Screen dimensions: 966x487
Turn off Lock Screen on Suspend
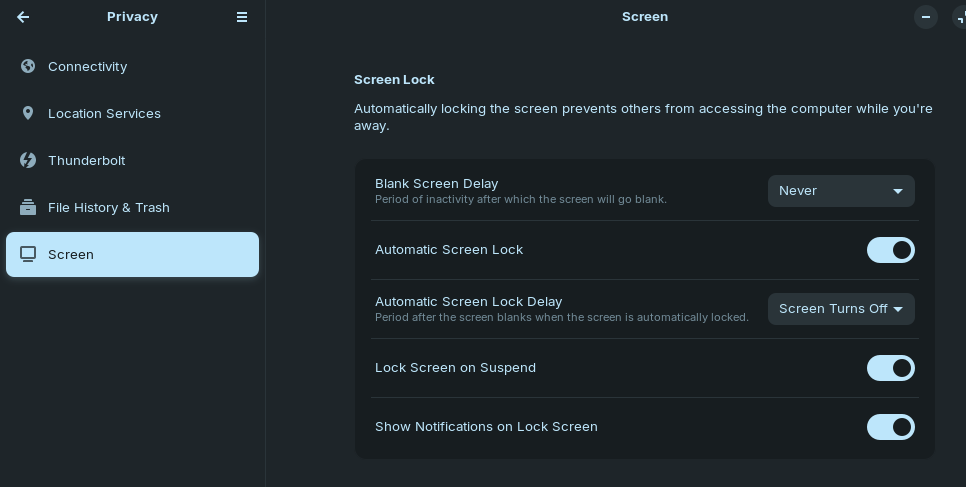(x=890, y=368)
